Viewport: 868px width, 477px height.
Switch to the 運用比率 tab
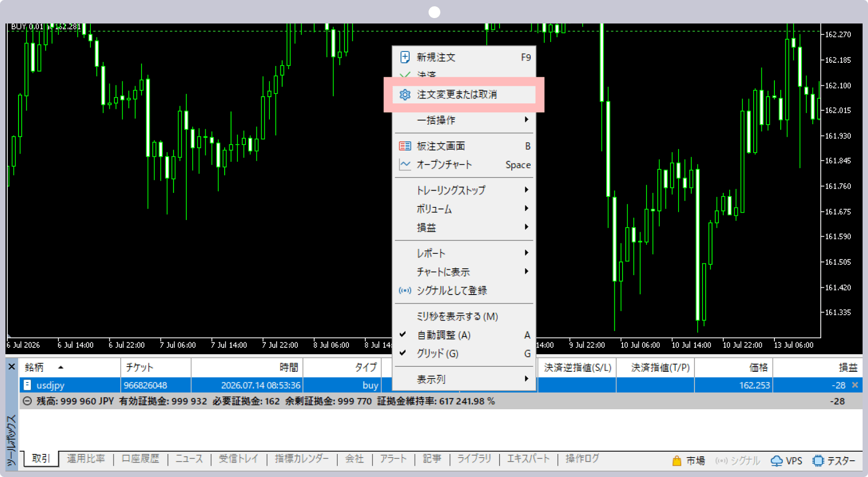86,459
